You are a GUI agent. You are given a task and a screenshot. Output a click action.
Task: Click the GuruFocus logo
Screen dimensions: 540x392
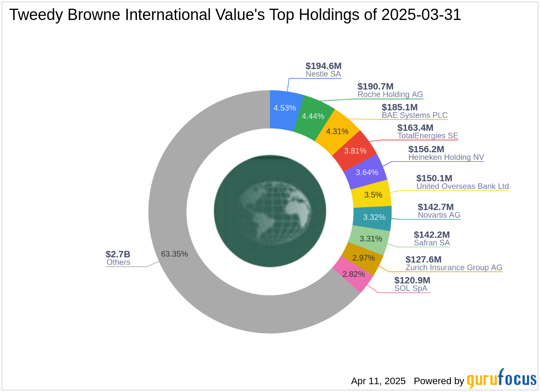pos(502,379)
